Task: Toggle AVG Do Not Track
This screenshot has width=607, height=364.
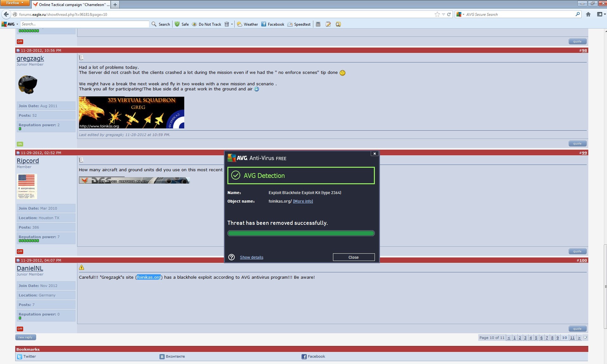Action: (206, 24)
